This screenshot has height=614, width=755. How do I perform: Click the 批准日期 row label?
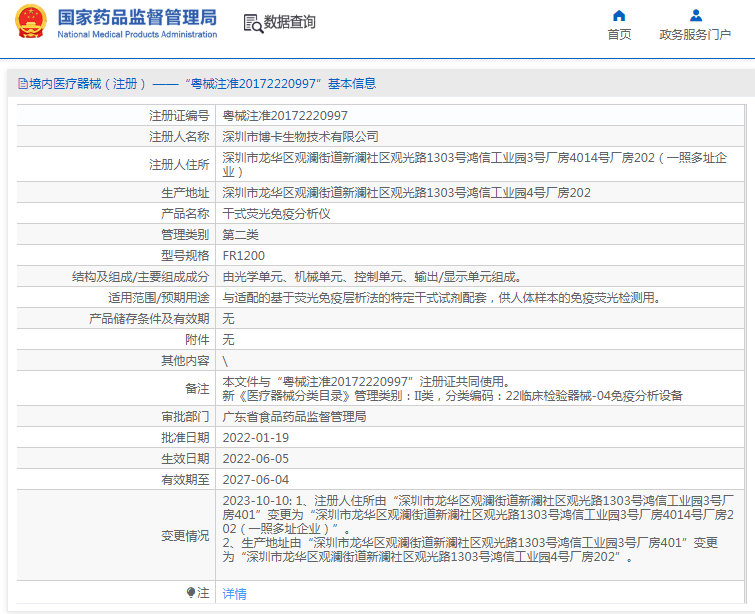click(x=185, y=438)
